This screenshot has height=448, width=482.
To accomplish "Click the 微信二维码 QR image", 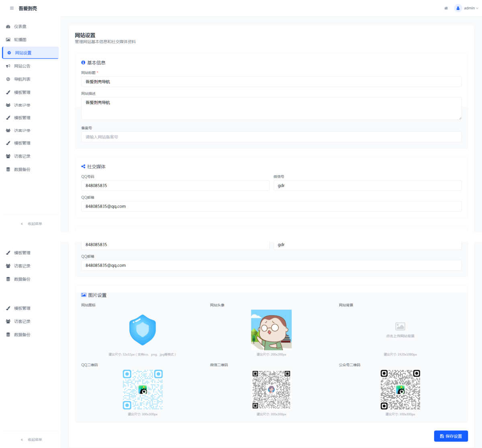I will (x=272, y=390).
